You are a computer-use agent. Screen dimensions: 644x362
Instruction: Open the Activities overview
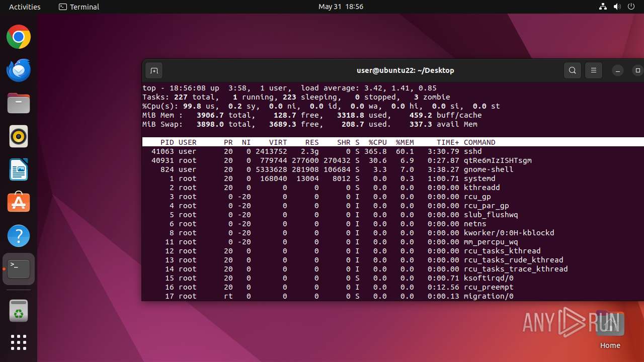point(25,7)
